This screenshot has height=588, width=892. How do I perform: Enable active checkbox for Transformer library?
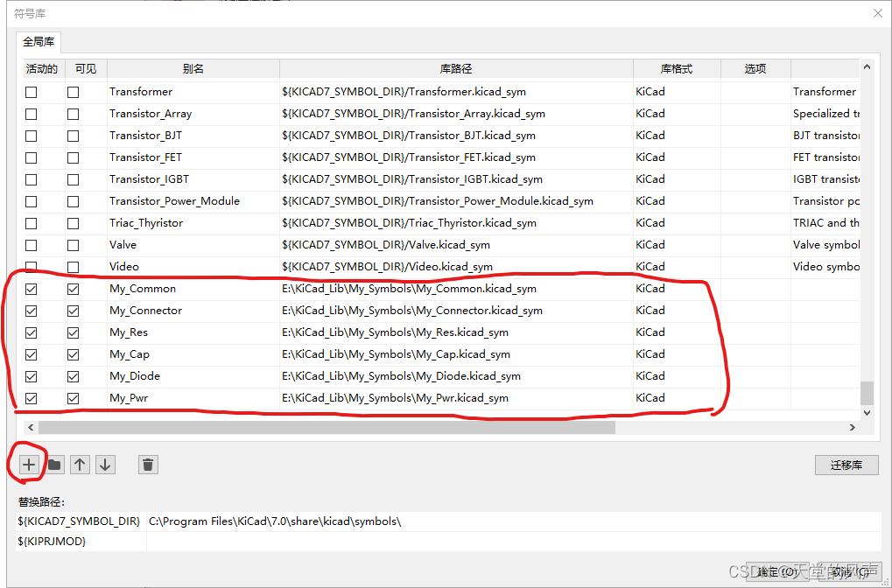32,92
